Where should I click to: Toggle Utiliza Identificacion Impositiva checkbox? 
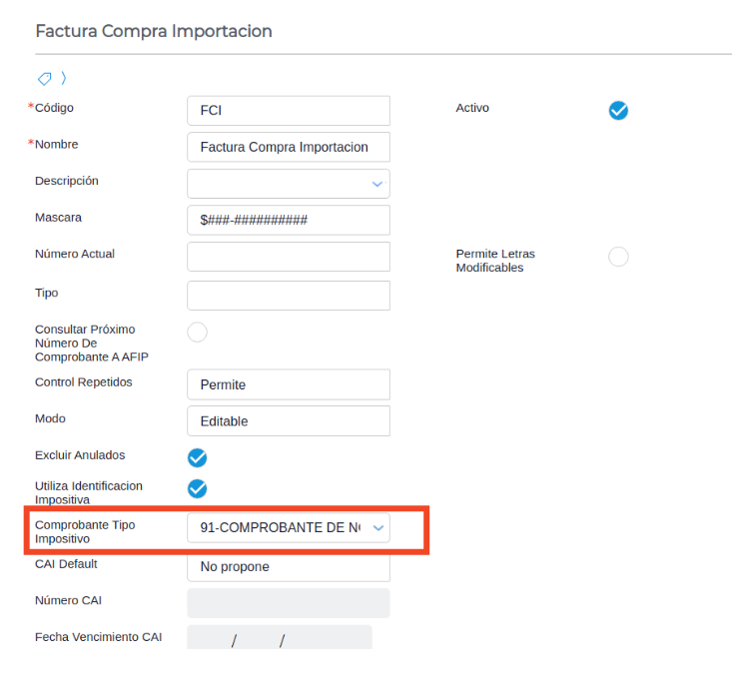198,488
